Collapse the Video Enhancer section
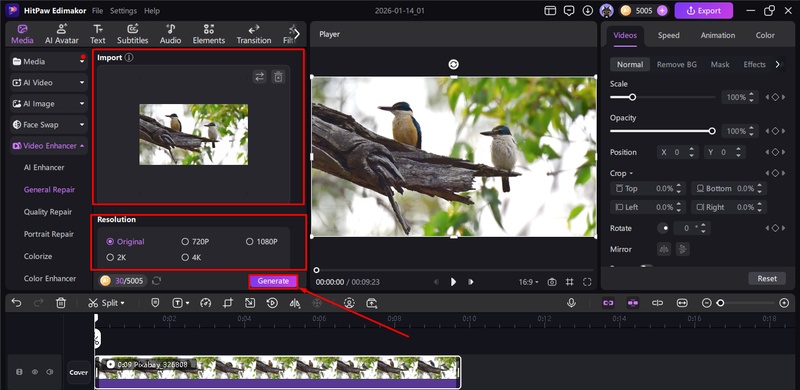This screenshot has width=800, height=390. pyautogui.click(x=82, y=145)
